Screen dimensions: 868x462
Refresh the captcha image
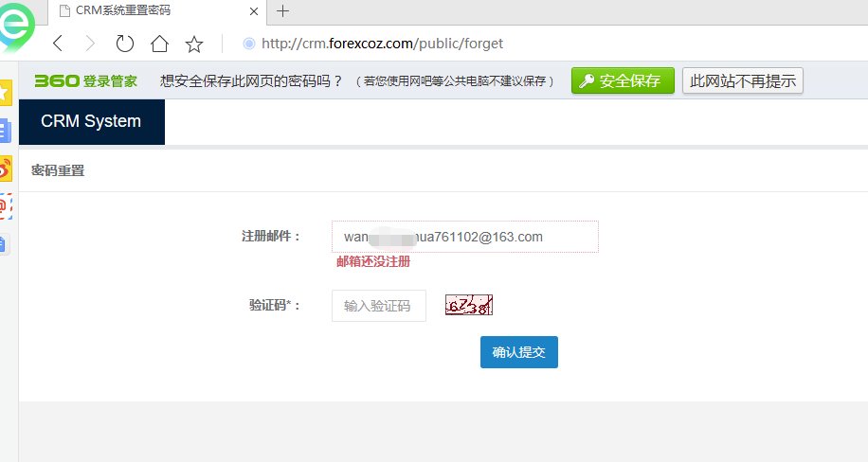coord(469,305)
